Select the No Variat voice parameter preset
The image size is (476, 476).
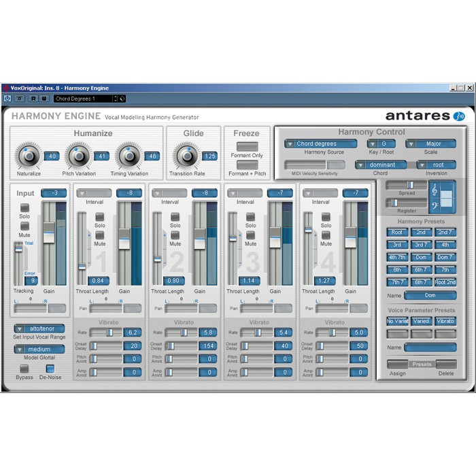397,321
